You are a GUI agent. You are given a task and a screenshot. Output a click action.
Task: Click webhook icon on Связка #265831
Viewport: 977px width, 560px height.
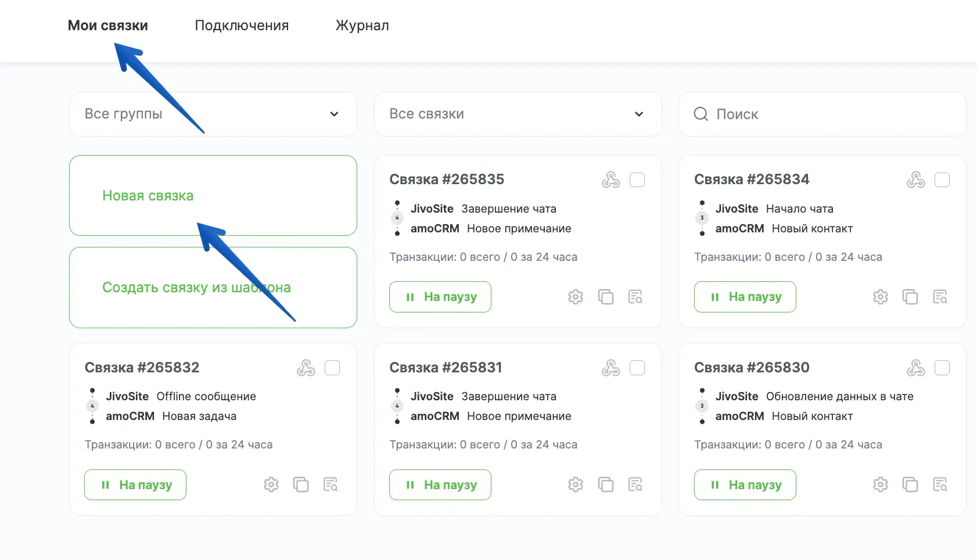tap(610, 368)
